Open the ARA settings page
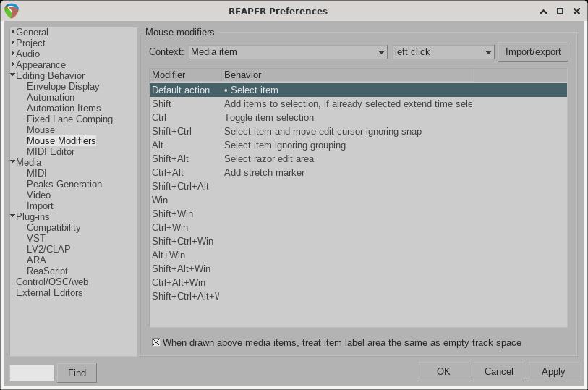 coord(36,260)
